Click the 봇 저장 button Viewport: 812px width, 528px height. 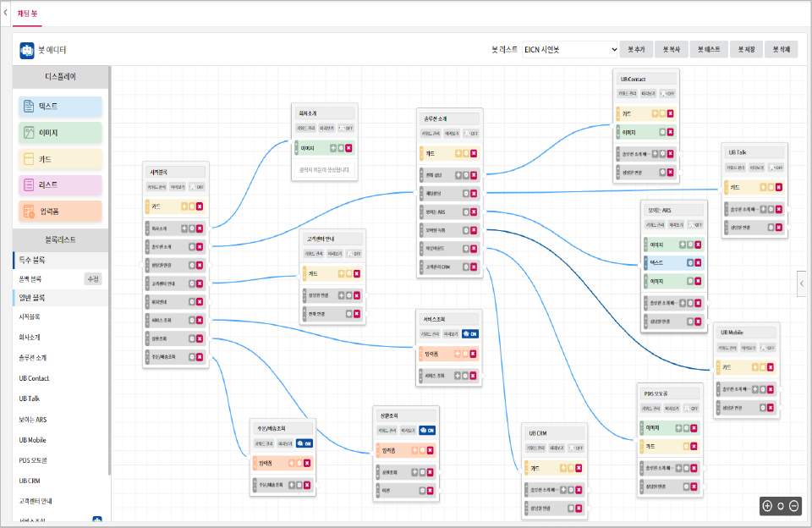tap(746, 49)
